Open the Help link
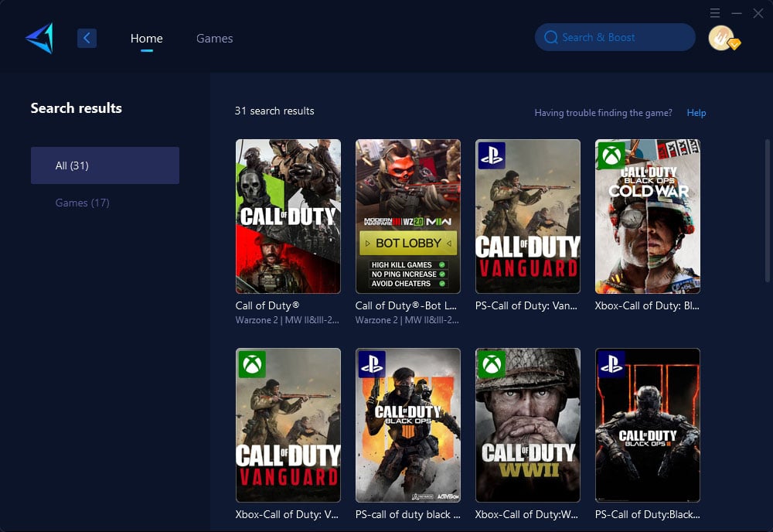This screenshot has width=773, height=532. 696,113
